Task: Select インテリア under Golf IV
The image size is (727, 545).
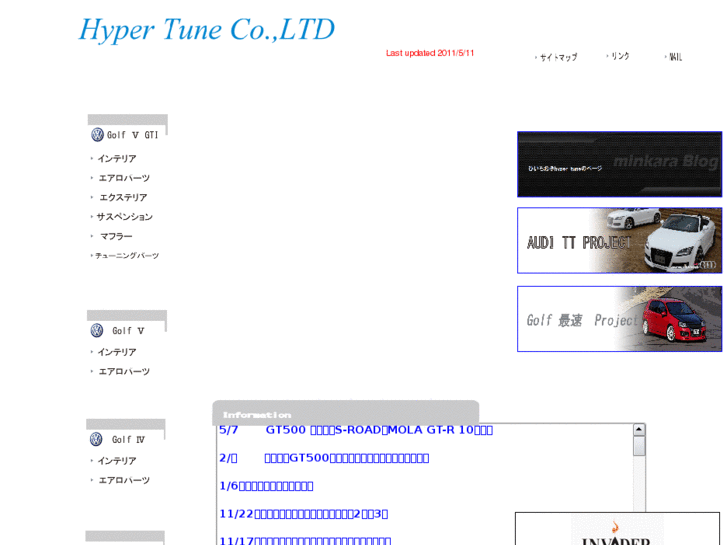Action: (x=116, y=461)
